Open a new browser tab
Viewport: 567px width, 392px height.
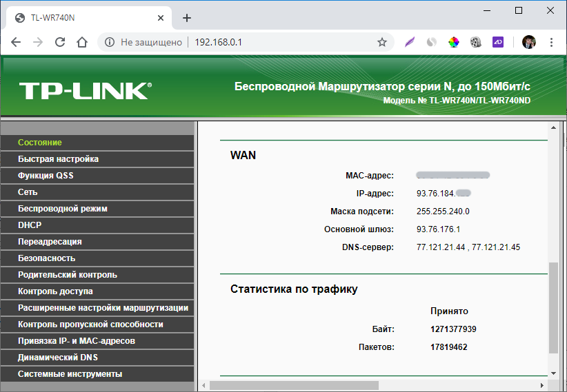(186, 18)
